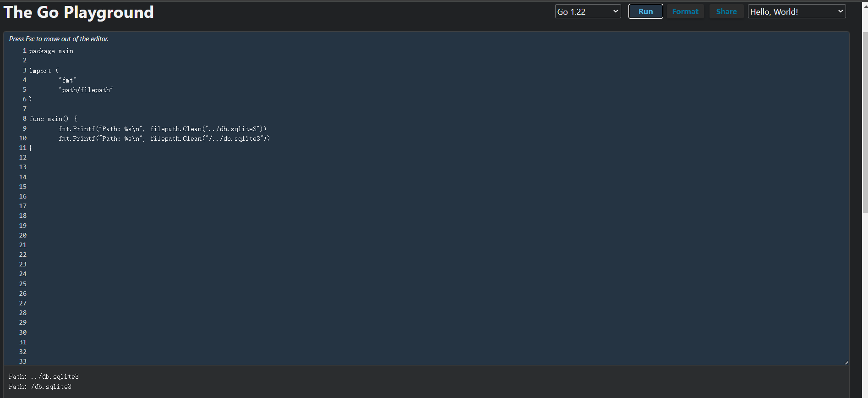
Task: Click the closing brace on line 11
Action: [x=31, y=148]
